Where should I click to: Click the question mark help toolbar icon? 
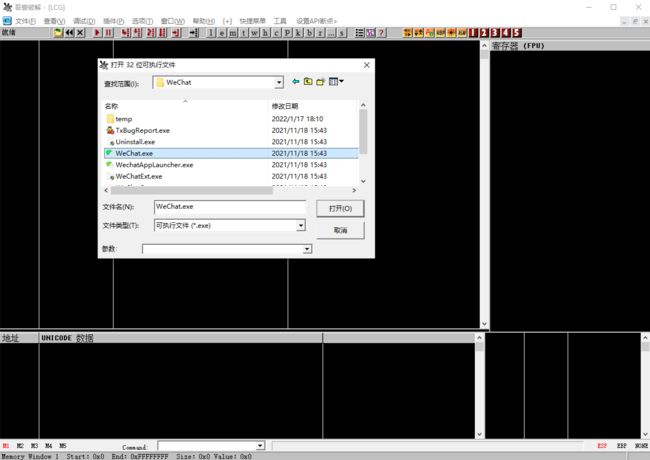click(x=381, y=33)
